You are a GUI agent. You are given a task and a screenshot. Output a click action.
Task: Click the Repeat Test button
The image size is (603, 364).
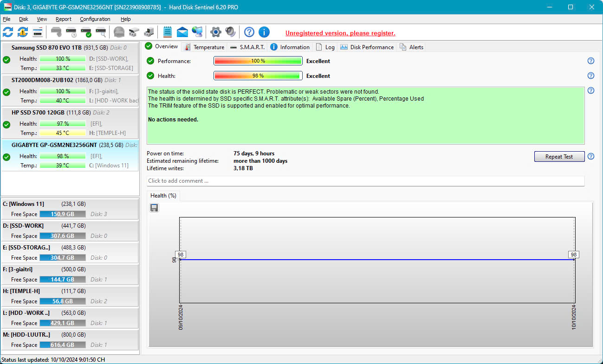[x=559, y=157]
